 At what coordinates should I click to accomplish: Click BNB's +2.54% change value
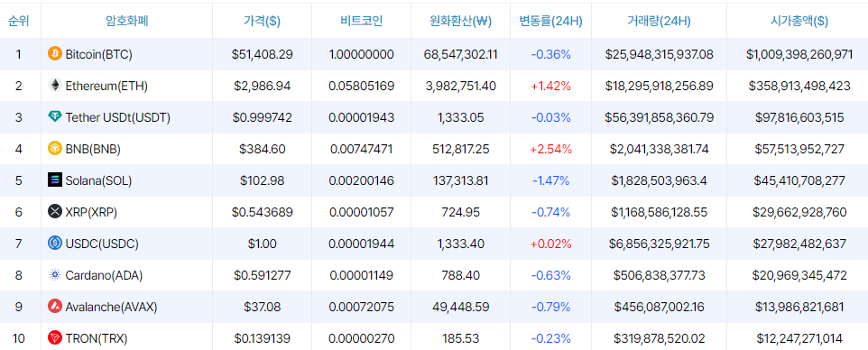point(550,149)
